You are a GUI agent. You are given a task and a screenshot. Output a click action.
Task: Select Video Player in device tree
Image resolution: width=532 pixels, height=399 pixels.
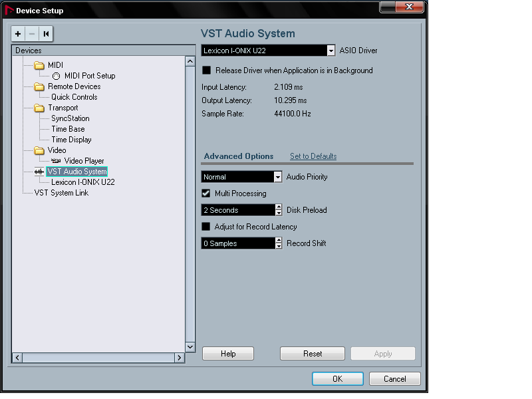click(84, 161)
